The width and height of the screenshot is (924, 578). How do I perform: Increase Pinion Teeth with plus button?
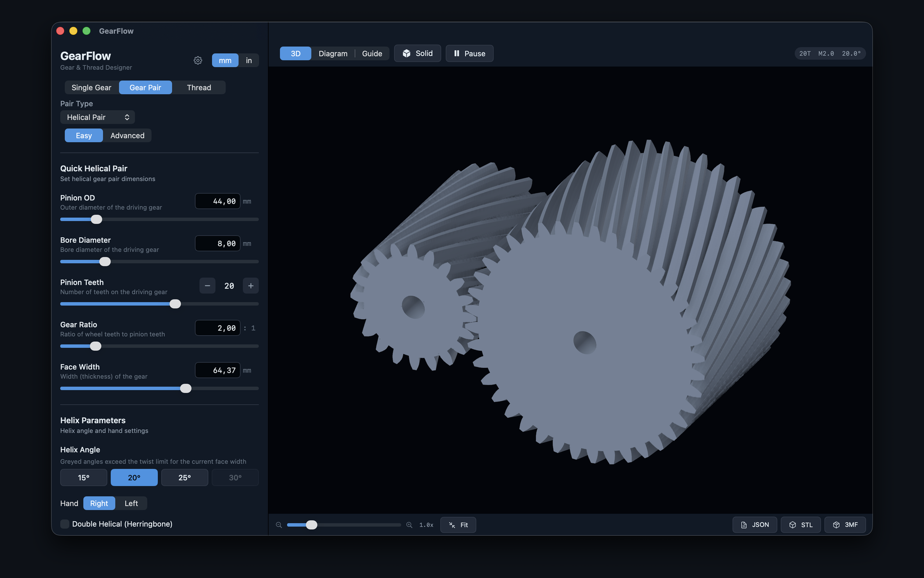point(251,285)
